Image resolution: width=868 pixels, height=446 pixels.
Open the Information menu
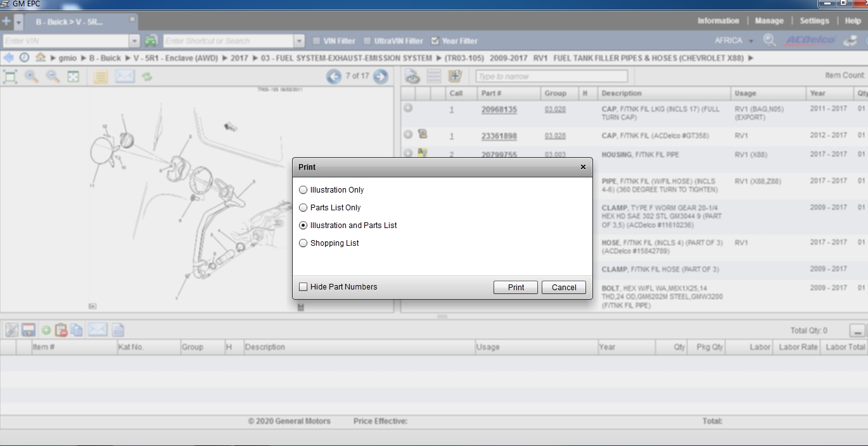(718, 21)
